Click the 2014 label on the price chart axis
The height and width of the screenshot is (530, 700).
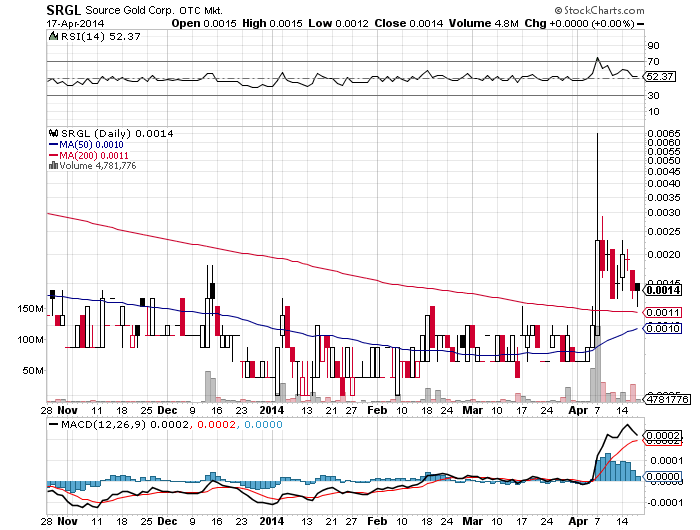[272, 410]
